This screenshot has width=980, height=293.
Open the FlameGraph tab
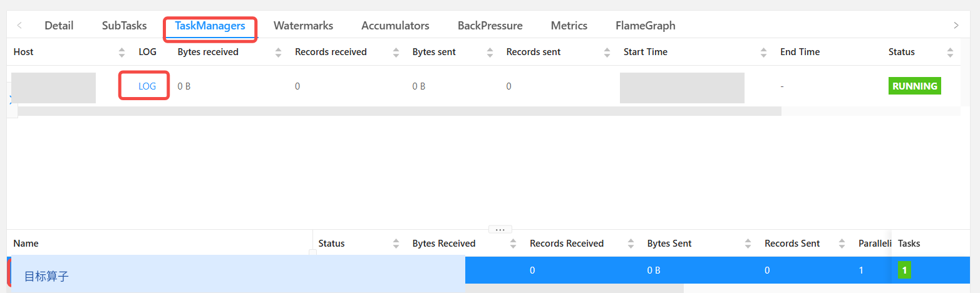tap(645, 26)
